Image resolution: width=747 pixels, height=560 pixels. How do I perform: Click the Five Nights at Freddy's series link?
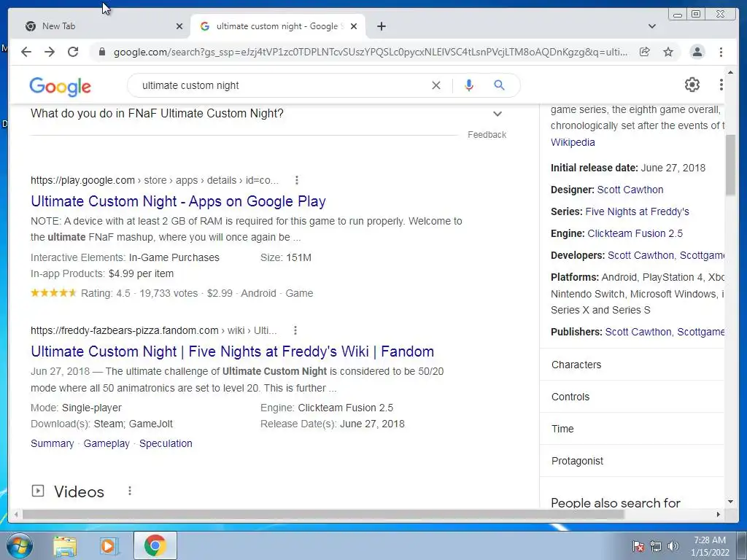[637, 211]
